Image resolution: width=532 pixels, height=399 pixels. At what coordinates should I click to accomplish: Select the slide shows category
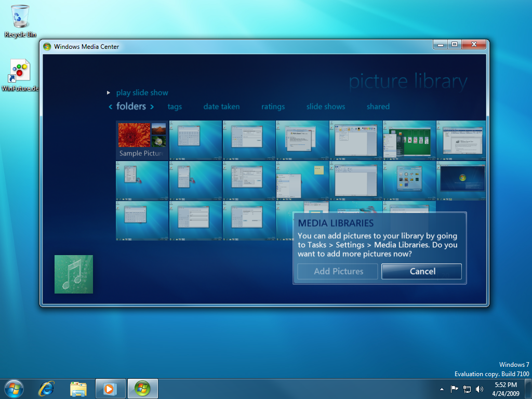point(326,107)
